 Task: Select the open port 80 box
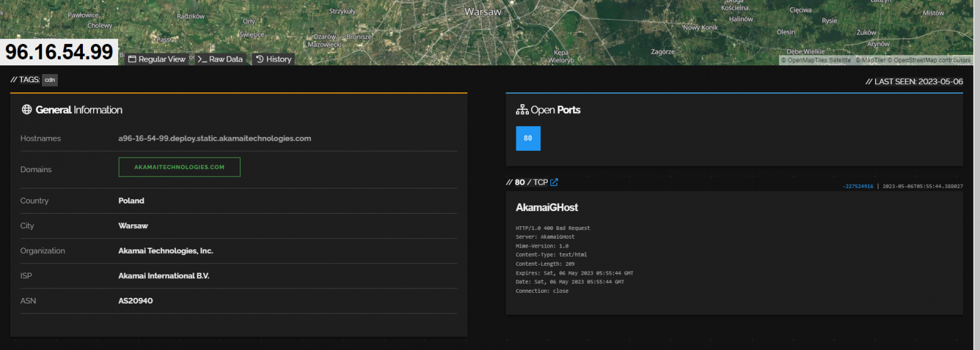click(528, 138)
